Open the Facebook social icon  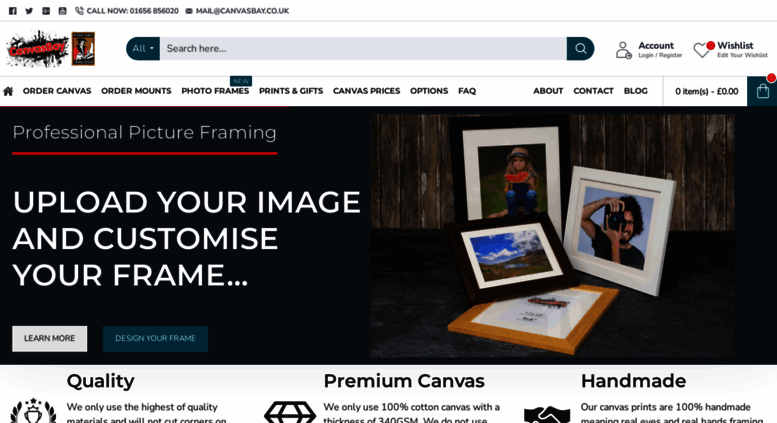[x=13, y=11]
